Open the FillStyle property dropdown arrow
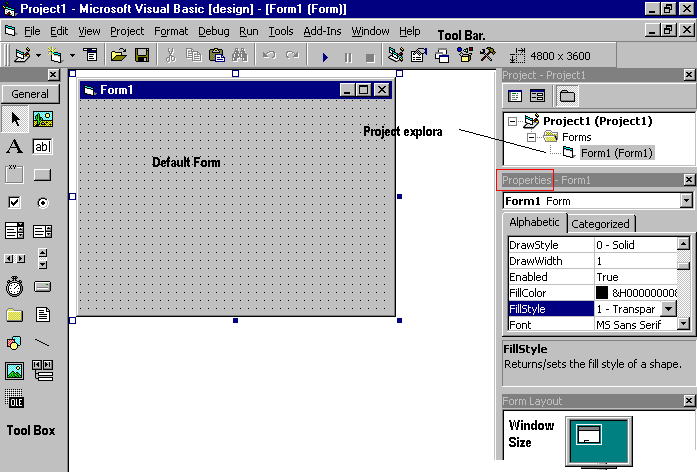Screen dimensions: 697x472 tap(669, 309)
